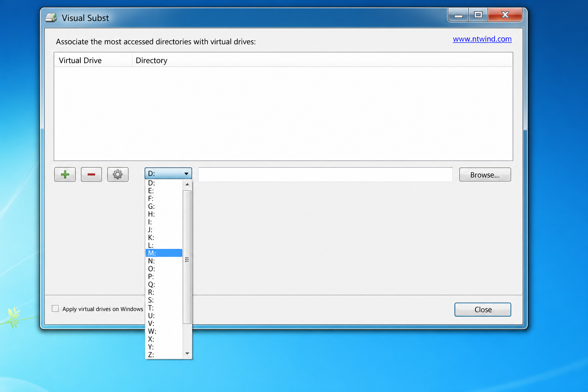Pick Q: drive letter option
Viewport: 588px width, 392px height.
coord(164,284)
